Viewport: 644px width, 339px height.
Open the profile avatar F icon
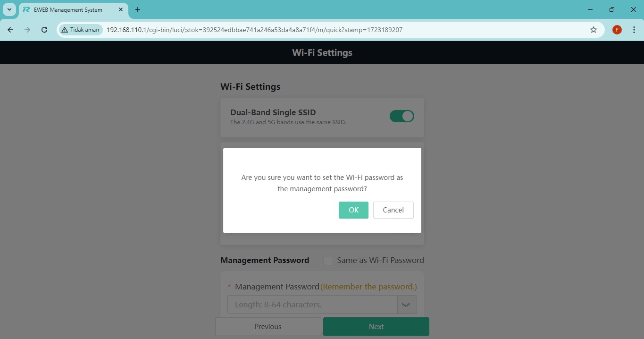[x=617, y=30]
